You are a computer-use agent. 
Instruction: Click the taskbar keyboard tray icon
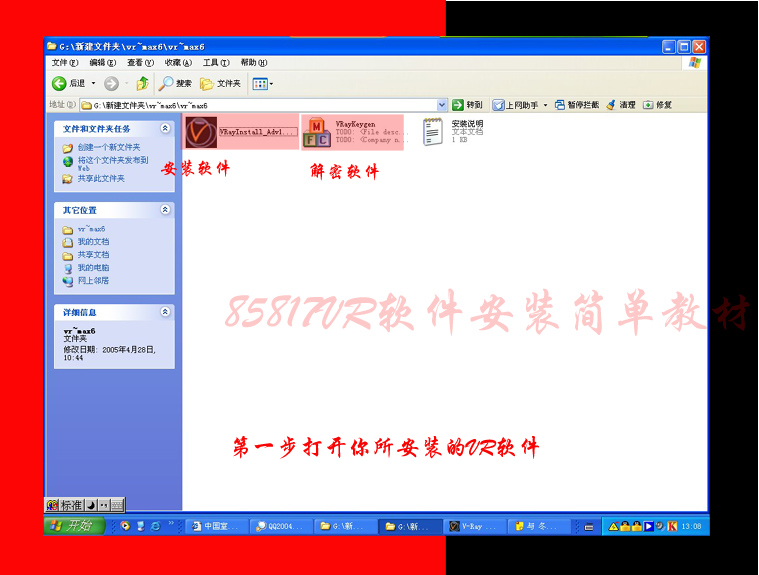coord(589,527)
